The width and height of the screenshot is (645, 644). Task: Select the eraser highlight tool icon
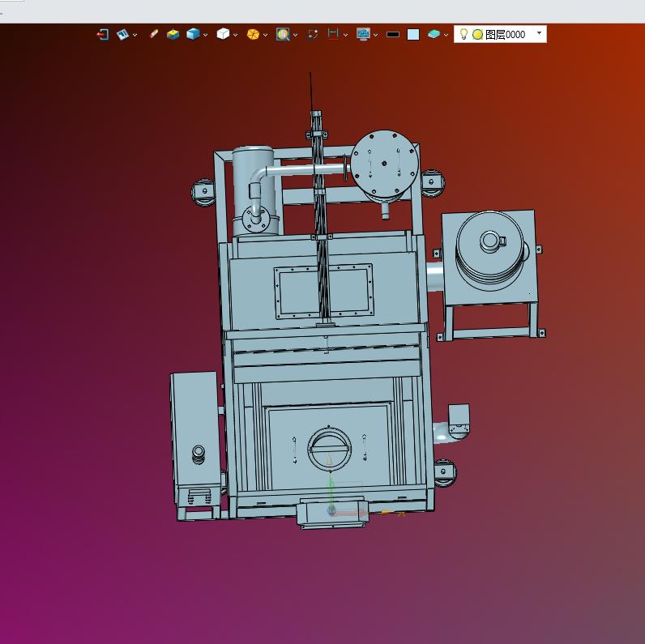coord(154,34)
